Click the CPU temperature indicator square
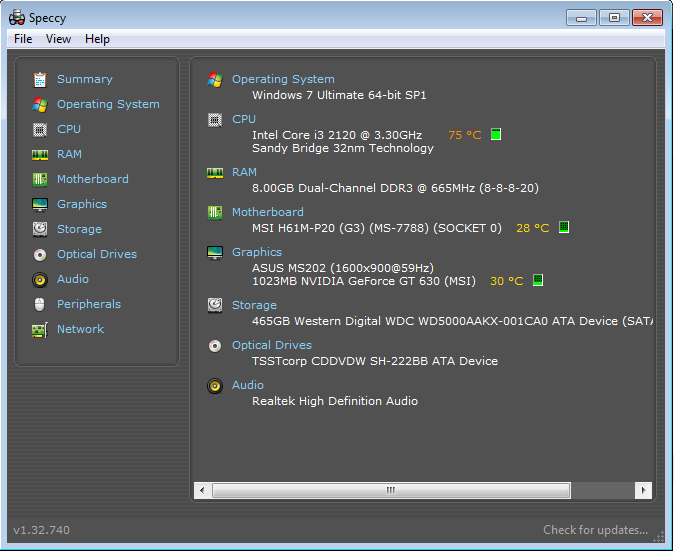Image resolution: width=674 pixels, height=555 pixels. click(496, 134)
